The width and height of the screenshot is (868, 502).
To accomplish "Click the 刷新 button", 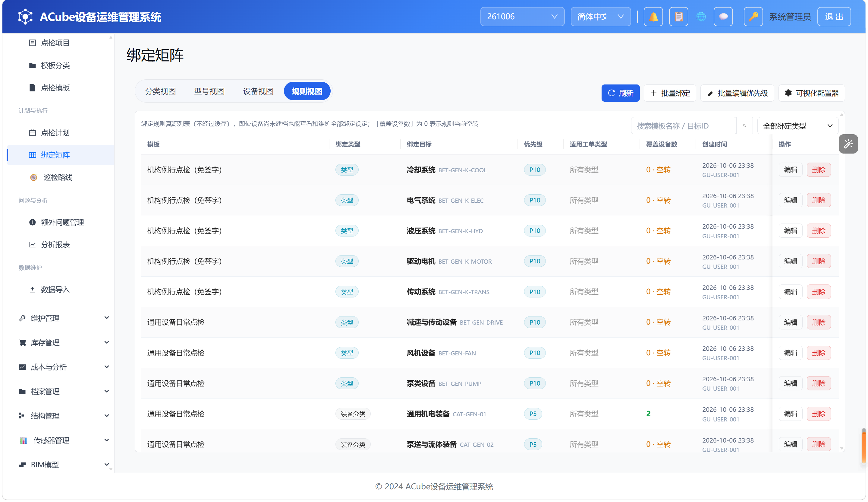I will tap(620, 93).
